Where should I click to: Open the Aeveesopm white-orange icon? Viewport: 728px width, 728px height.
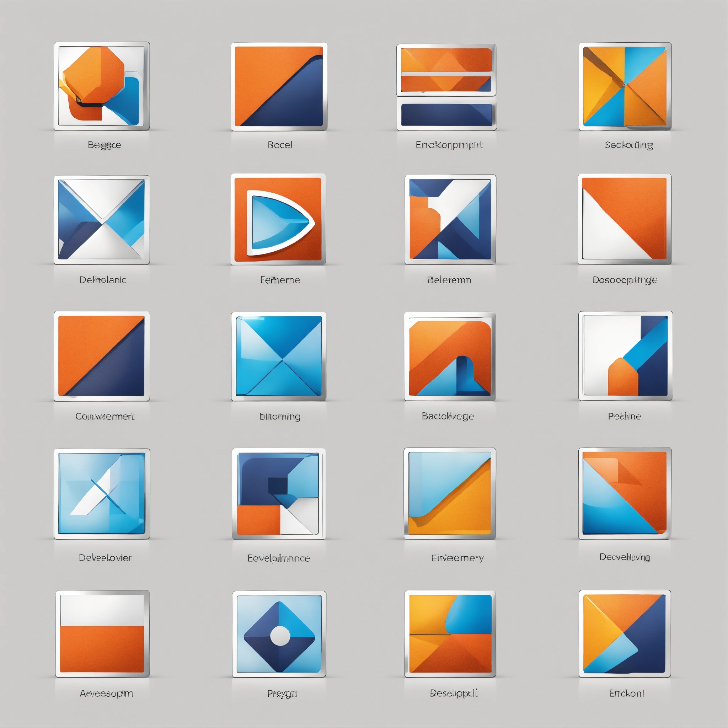click(x=102, y=634)
